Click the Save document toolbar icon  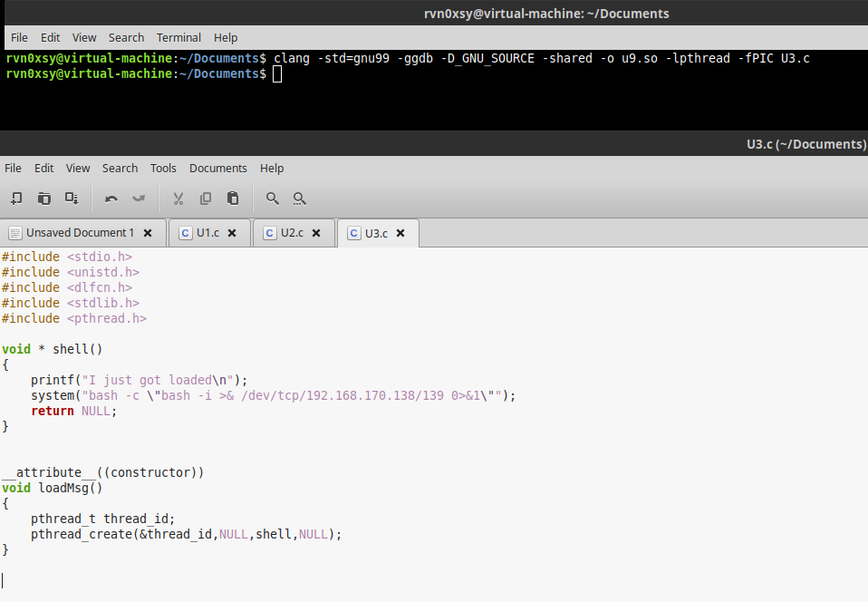click(x=72, y=199)
